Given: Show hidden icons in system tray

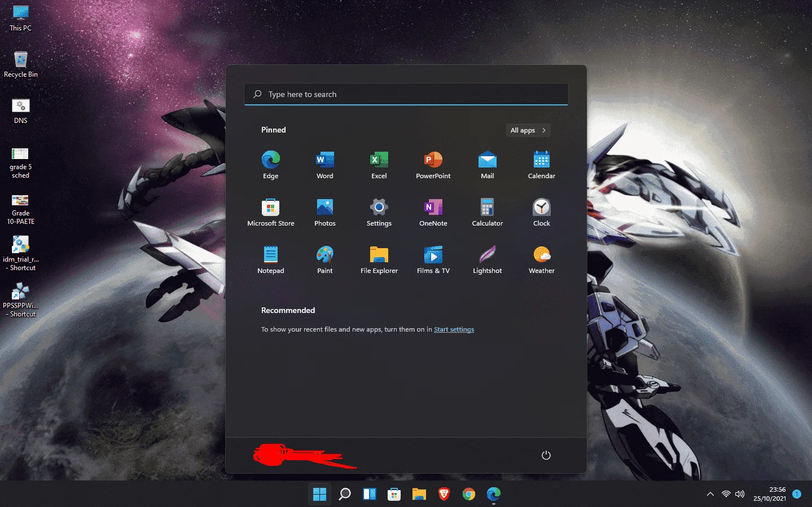Looking at the screenshot, I should point(710,494).
